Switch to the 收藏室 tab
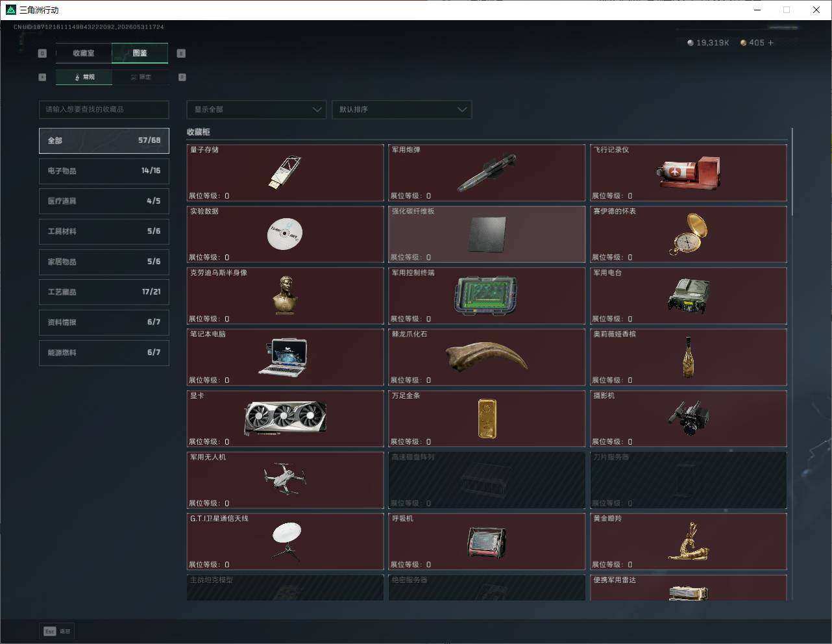 [84, 53]
